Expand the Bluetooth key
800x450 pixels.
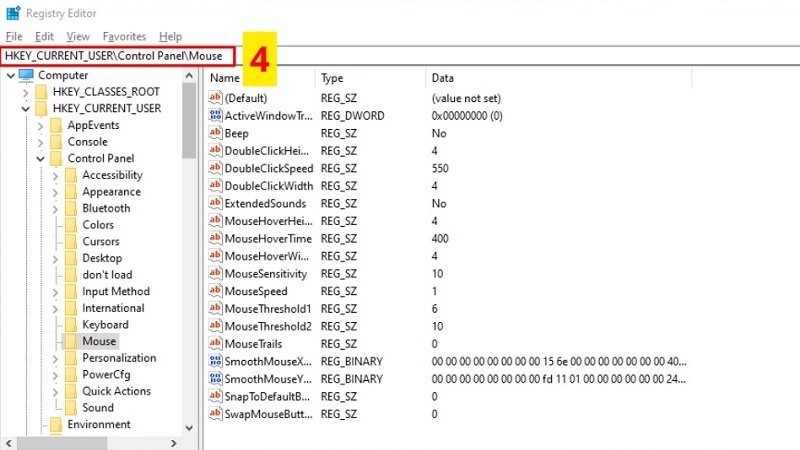point(55,209)
